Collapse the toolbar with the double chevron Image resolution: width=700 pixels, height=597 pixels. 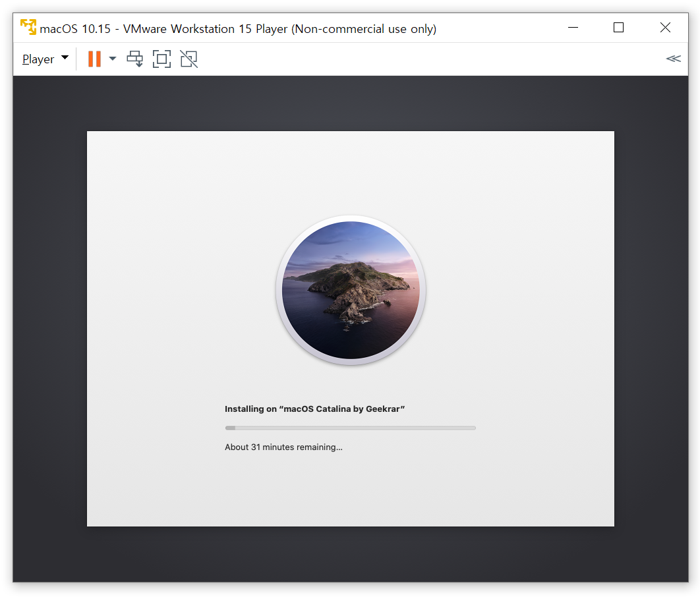point(673,59)
